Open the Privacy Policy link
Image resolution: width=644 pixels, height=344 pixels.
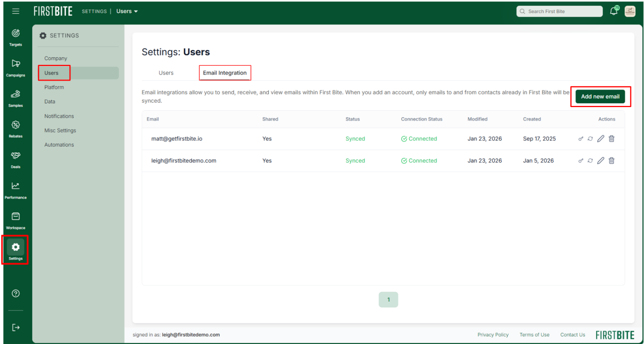493,335
